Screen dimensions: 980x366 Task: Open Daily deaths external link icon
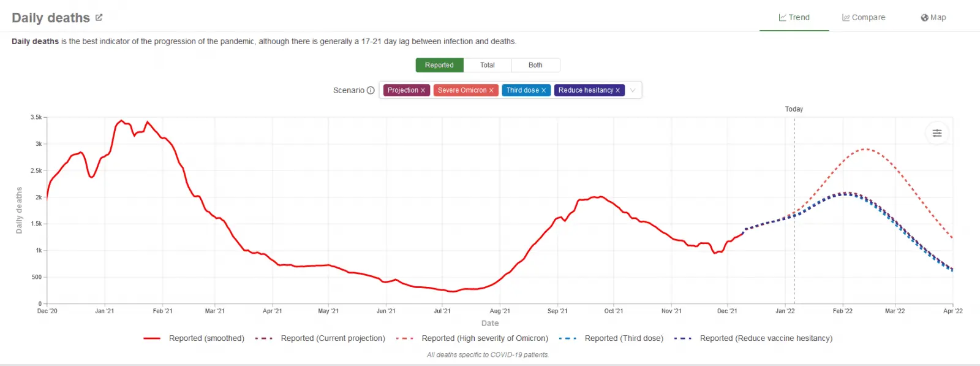[x=99, y=18]
